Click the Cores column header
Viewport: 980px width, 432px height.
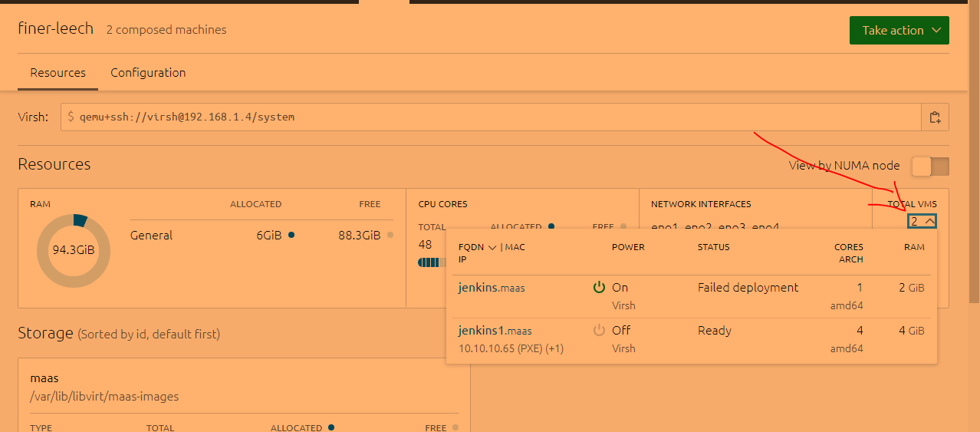848,247
